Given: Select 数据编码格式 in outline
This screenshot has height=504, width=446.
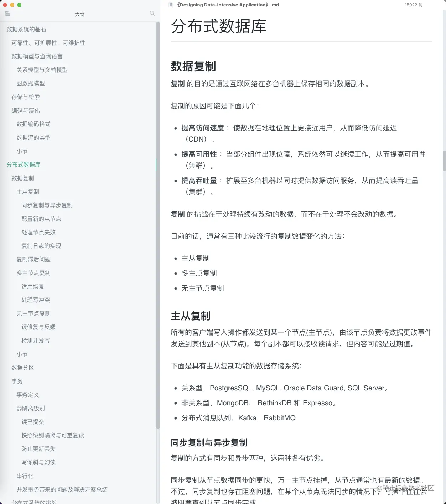Looking at the screenshot, I should 33,124.
